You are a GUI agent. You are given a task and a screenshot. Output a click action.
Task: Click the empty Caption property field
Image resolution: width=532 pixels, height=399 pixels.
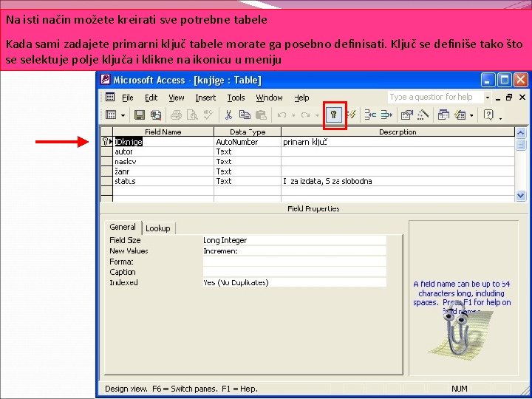(295, 272)
